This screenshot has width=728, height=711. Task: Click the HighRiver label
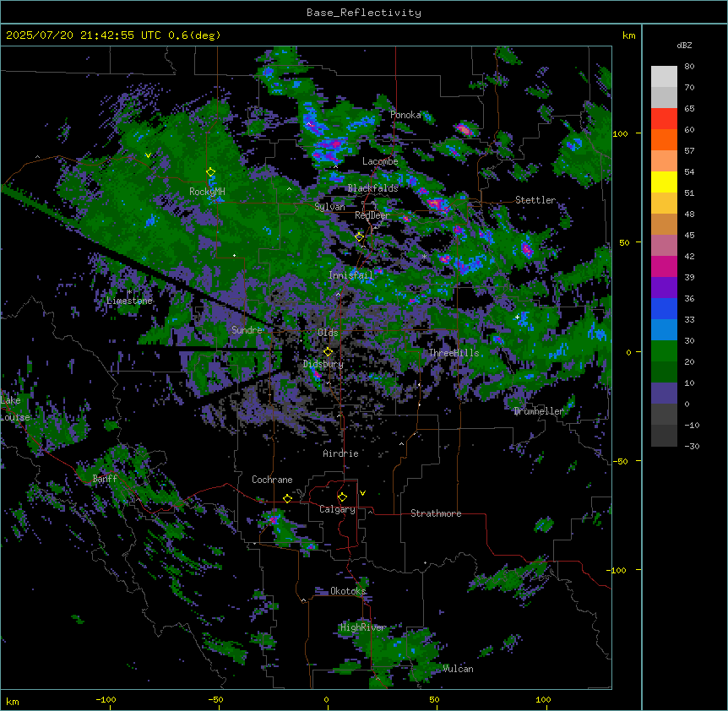(363, 627)
